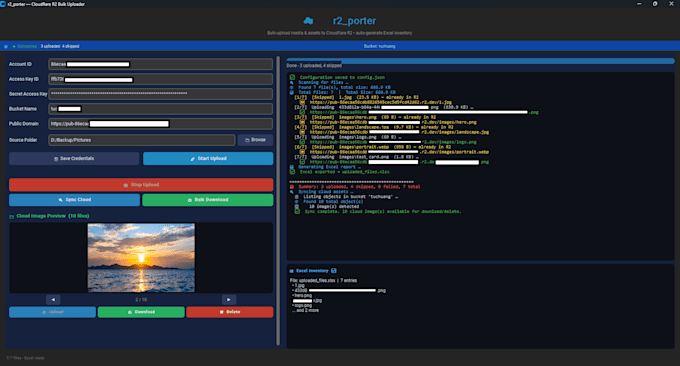The image size is (680, 366).
Task: Click the Start Upload button
Action: (208, 159)
